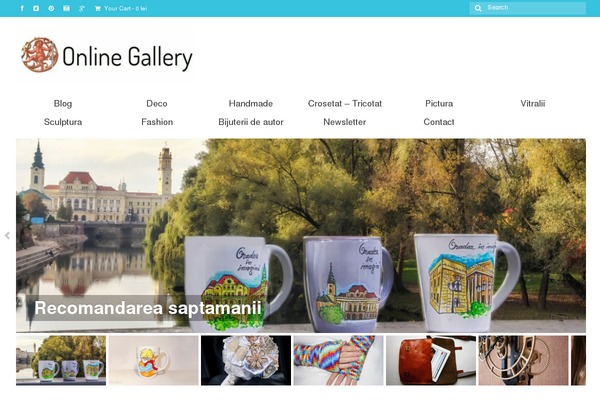Open Crosetat – Tricotat category
This screenshot has width=600, height=400.
coord(345,103)
